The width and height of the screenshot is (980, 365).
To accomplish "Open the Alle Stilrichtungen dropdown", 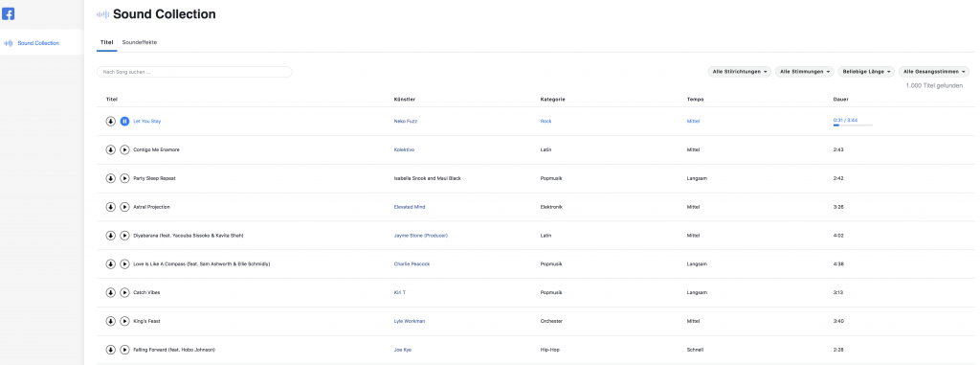I will [x=740, y=72].
